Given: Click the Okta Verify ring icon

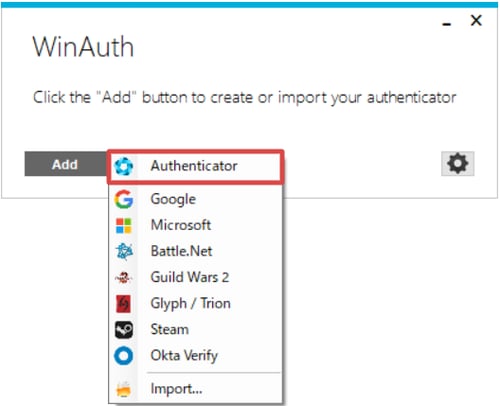Looking at the screenshot, I should (124, 356).
